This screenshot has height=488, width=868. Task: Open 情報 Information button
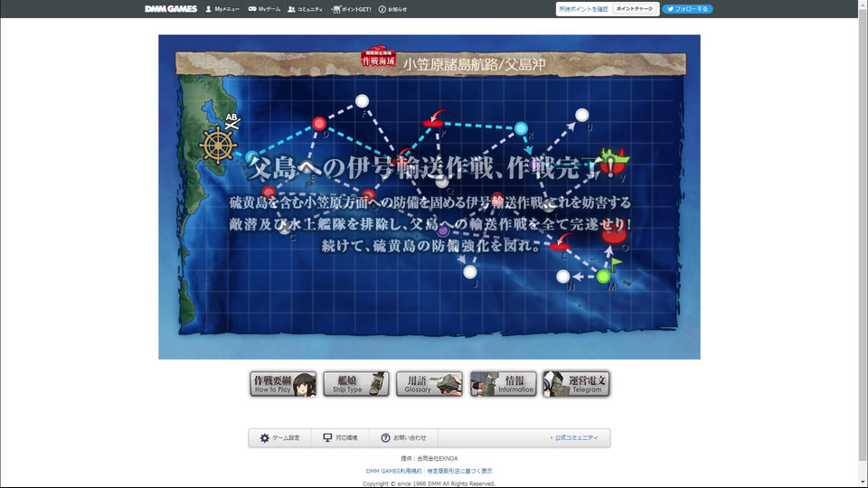pyautogui.click(x=503, y=384)
